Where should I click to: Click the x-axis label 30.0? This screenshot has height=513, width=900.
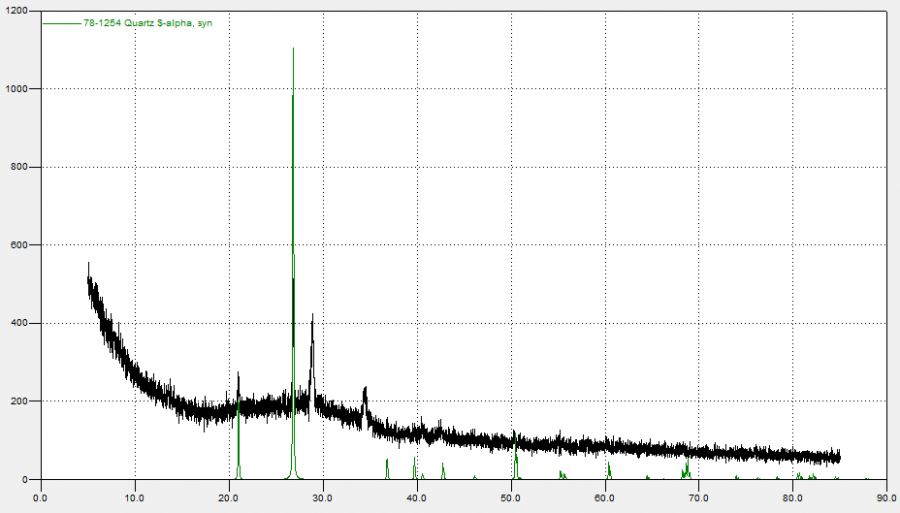323,498
